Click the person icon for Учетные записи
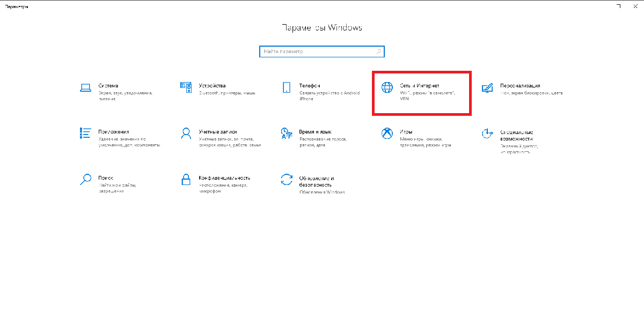 click(186, 133)
